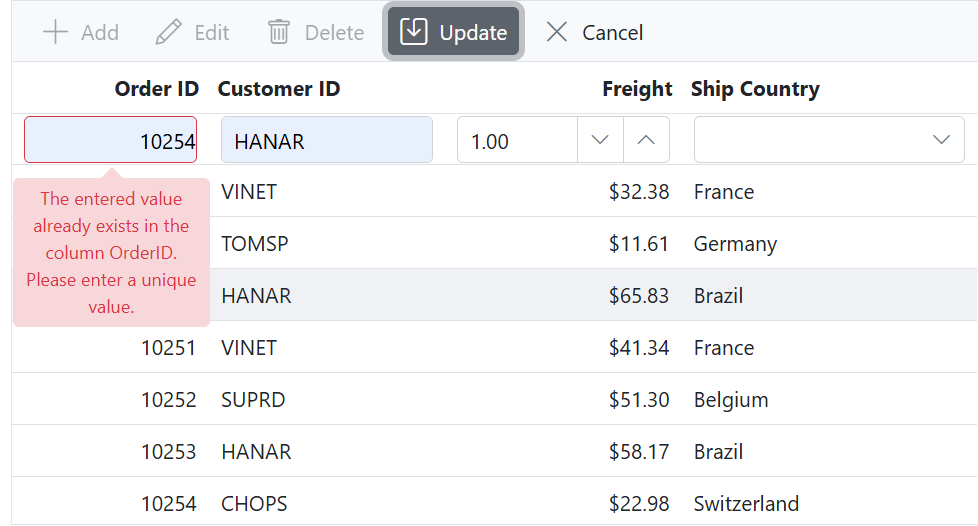Click the Ship Country column header
Viewport: 978px width, 526px height.
[x=755, y=89]
